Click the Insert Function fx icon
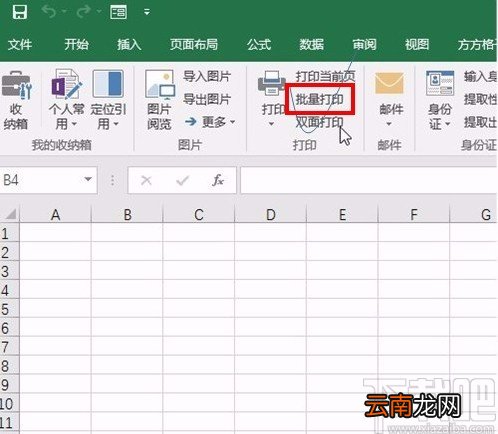498x434 pixels. pyautogui.click(x=218, y=180)
